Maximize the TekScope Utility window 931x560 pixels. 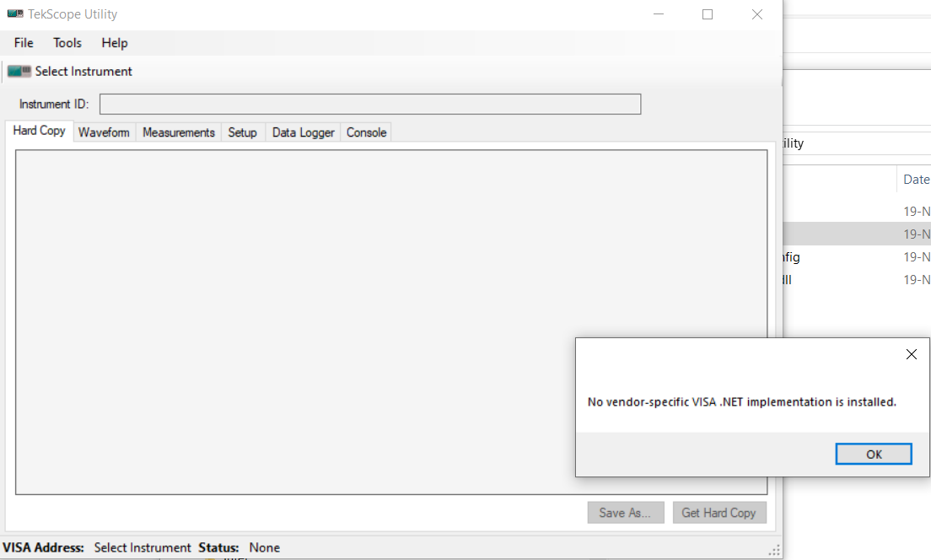708,14
